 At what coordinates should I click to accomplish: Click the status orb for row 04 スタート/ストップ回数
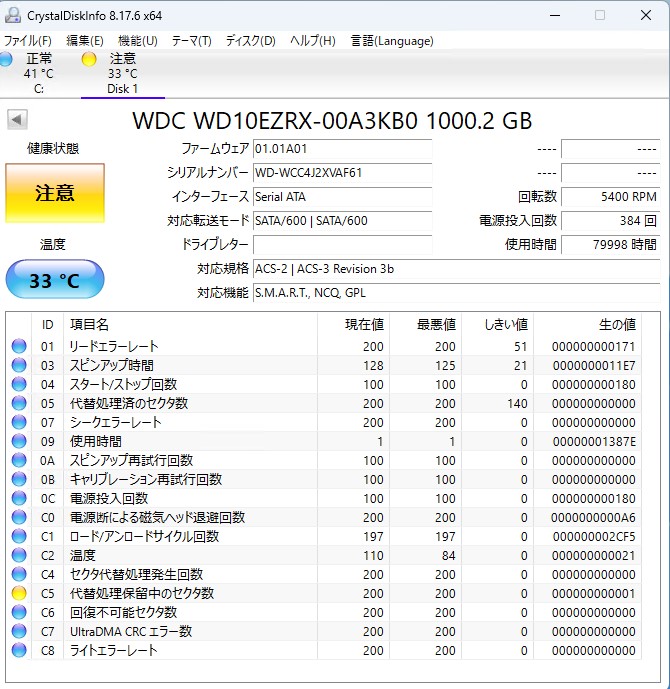[x=19, y=384]
